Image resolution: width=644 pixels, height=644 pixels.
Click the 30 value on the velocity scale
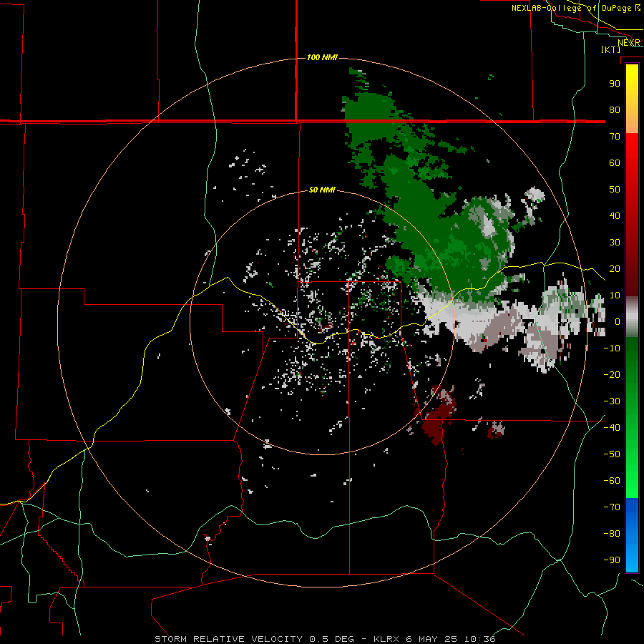click(615, 243)
